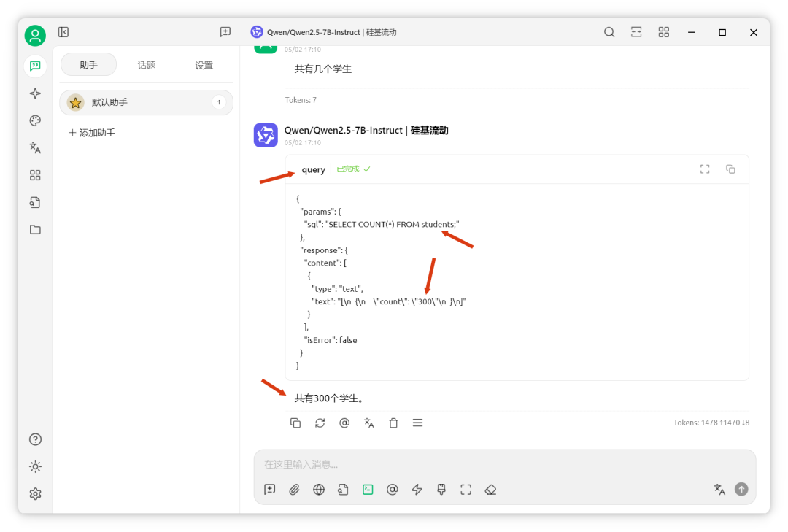Click the text 一共有300个学生。
This screenshot has height=532, width=788.
pos(325,398)
